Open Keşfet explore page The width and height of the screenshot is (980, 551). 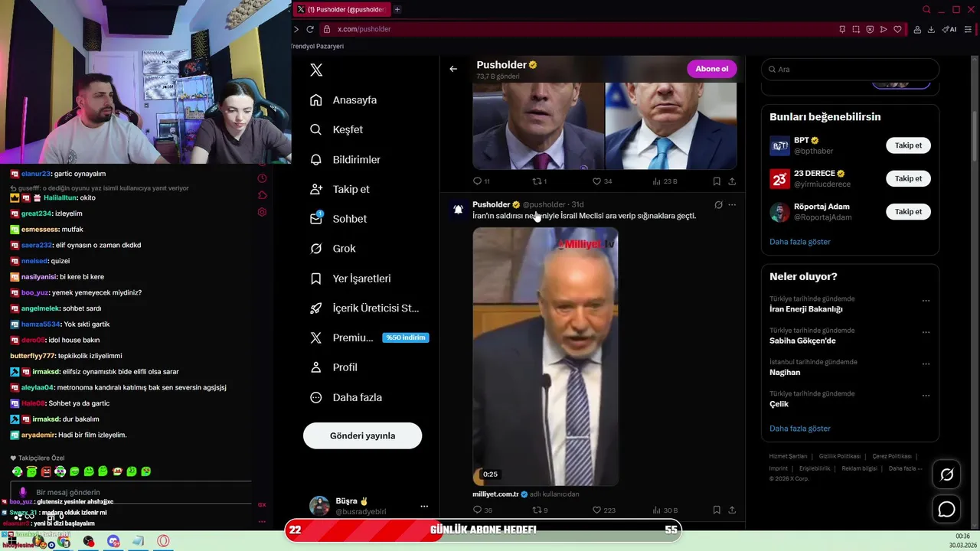(x=336, y=130)
